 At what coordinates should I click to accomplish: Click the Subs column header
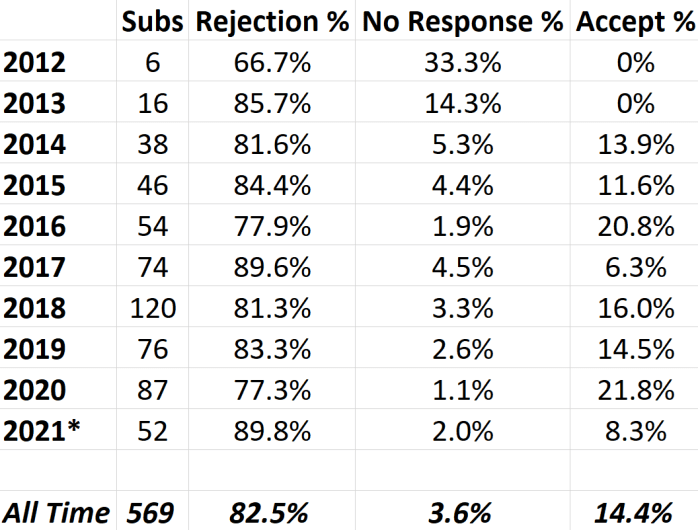[x=153, y=22]
